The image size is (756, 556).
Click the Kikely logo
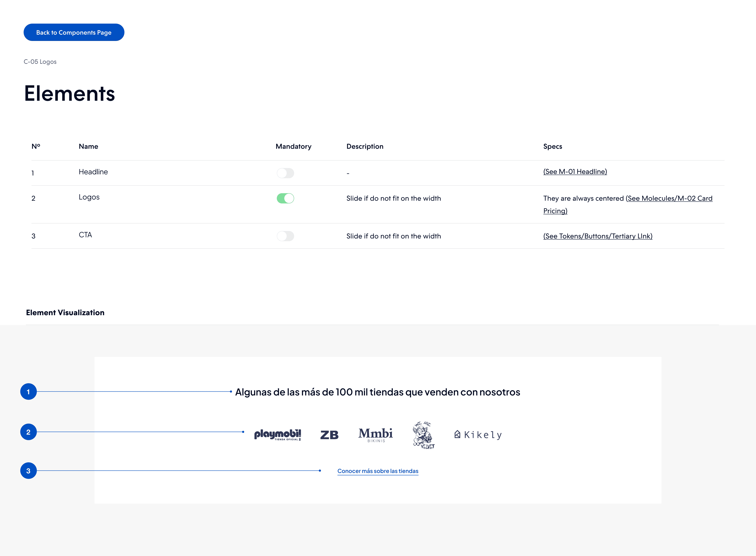pyautogui.click(x=478, y=435)
